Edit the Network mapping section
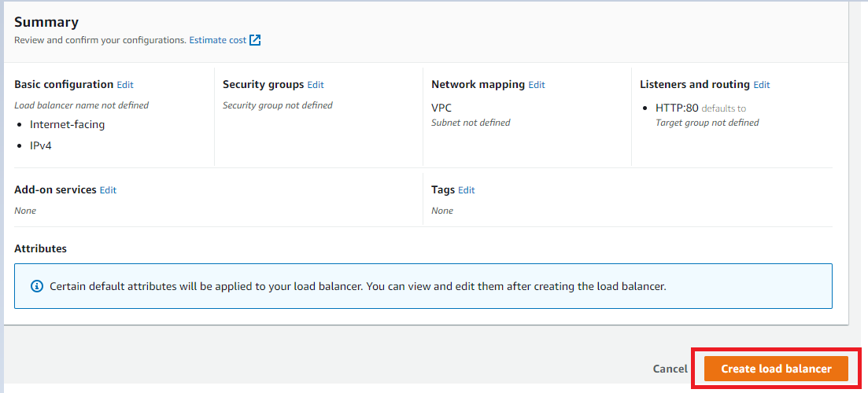This screenshot has height=393, width=868. pyautogui.click(x=537, y=85)
